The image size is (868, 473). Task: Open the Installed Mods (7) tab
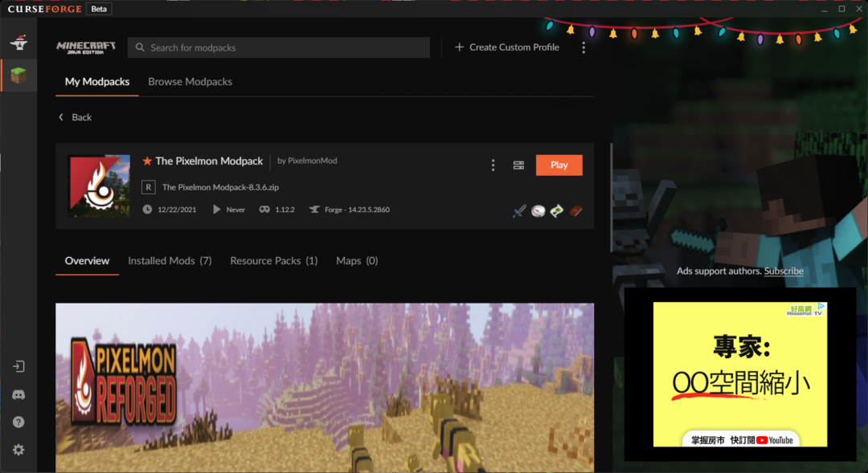(170, 260)
